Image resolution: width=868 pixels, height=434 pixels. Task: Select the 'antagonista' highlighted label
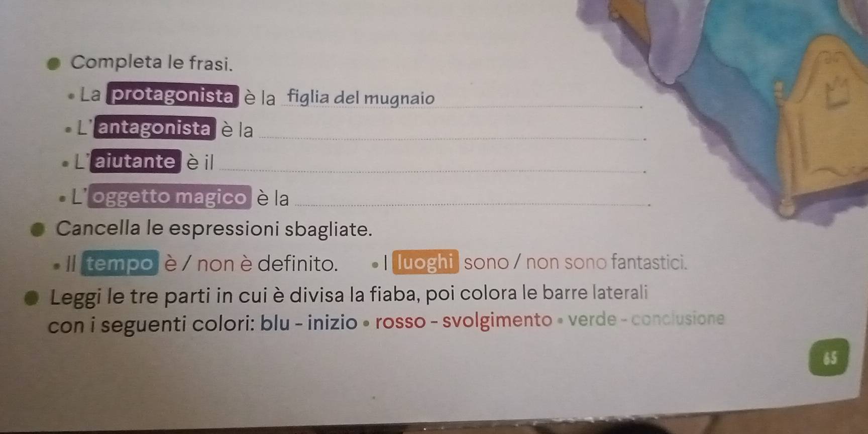point(155,128)
